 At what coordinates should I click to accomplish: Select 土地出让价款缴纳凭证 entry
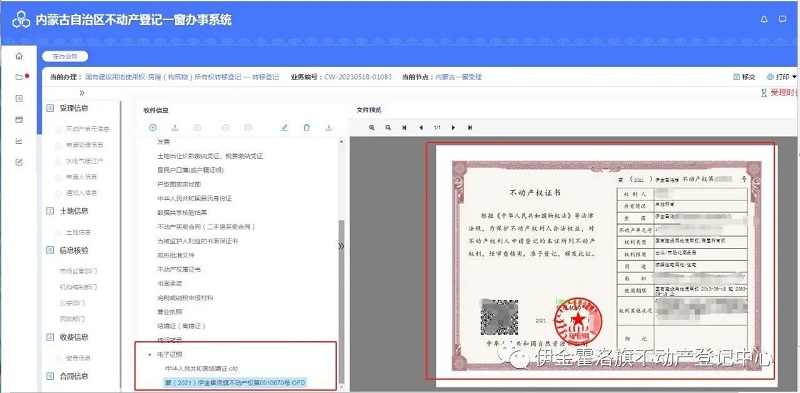point(210,156)
